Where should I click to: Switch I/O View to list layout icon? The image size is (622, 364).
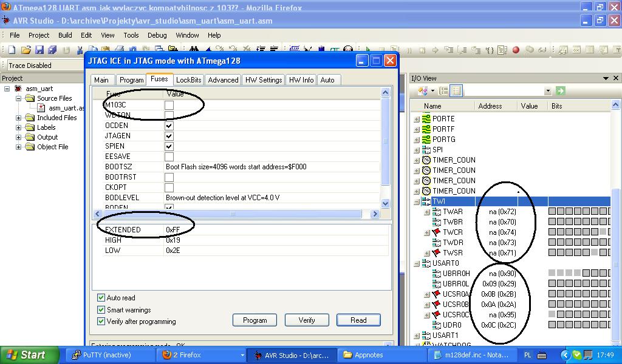pos(456,91)
